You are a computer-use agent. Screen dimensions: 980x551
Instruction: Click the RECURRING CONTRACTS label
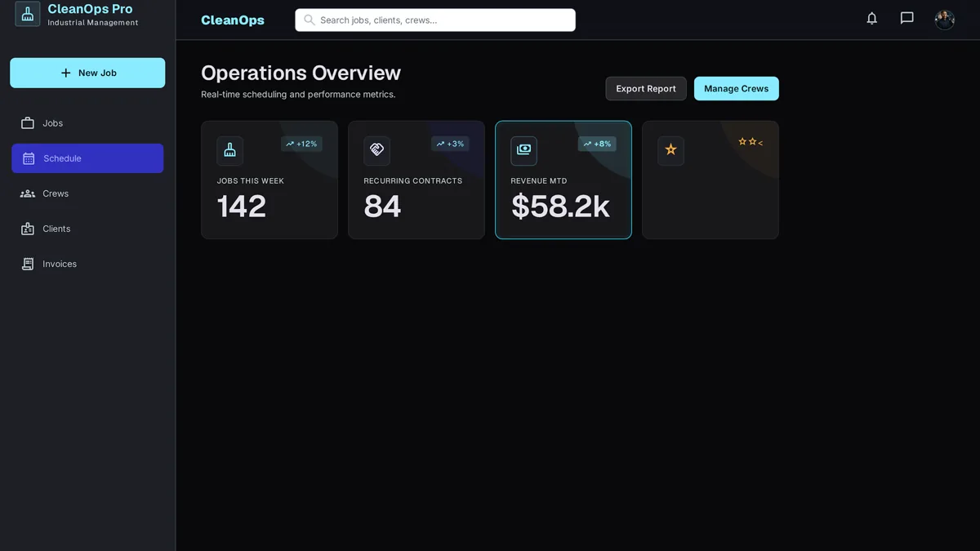[x=413, y=181]
